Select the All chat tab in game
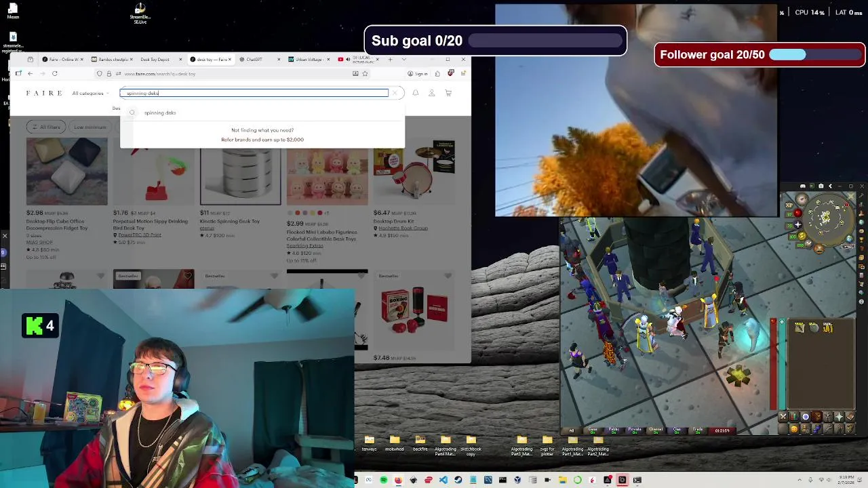Viewport: 868px width, 488px height. [x=571, y=430]
